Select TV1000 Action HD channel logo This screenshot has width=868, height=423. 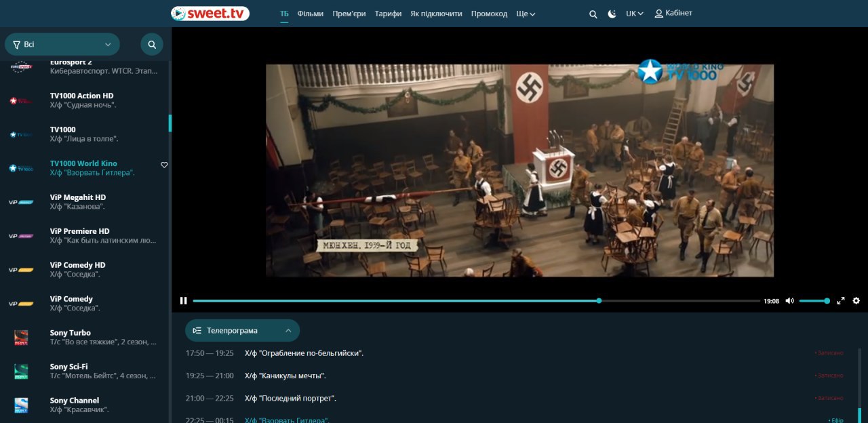point(21,100)
